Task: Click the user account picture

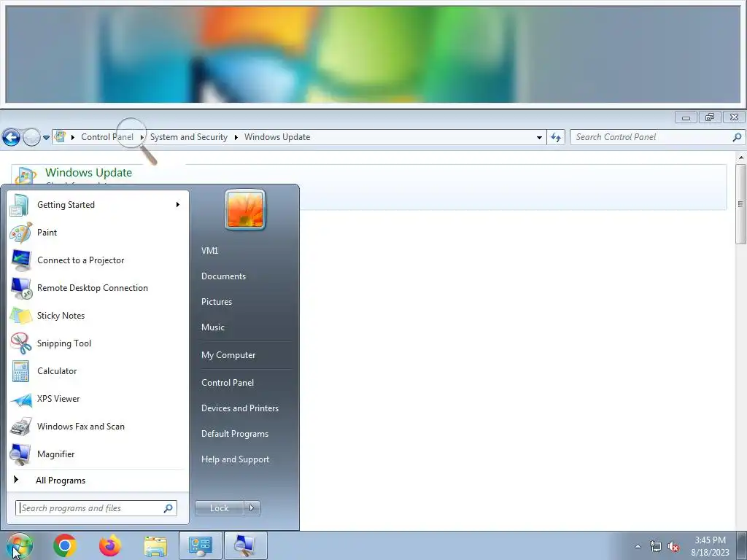Action: click(245, 209)
